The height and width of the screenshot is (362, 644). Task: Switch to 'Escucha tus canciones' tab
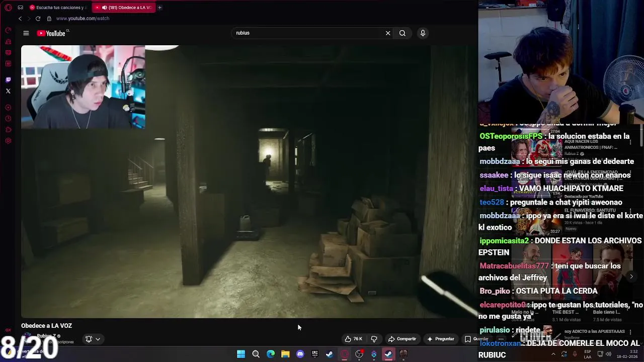(58, 8)
